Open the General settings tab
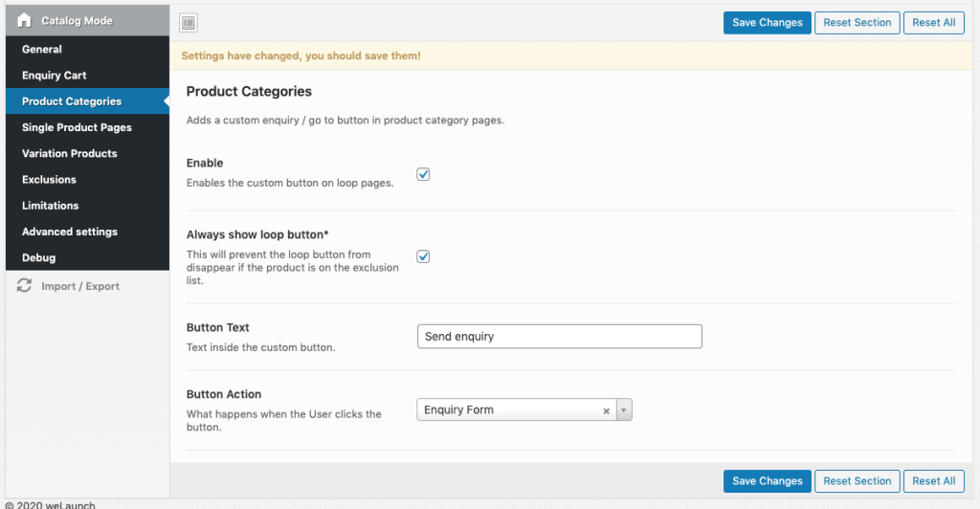 pos(42,49)
